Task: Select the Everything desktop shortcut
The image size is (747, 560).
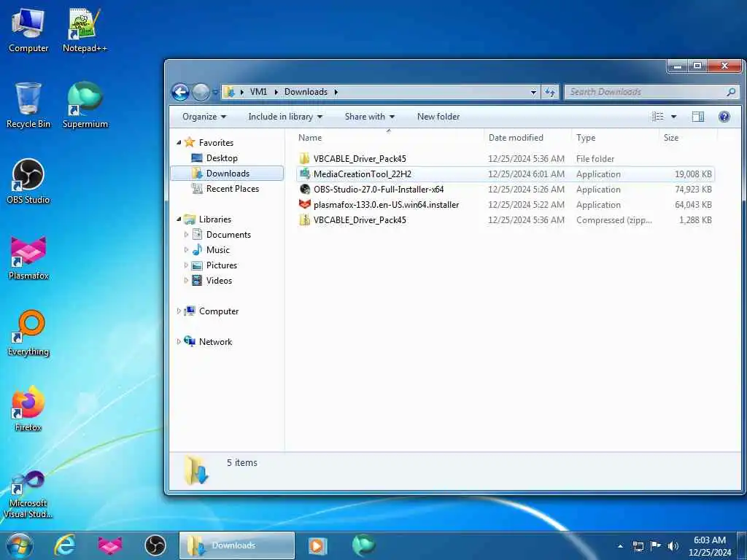Action: tap(28, 333)
